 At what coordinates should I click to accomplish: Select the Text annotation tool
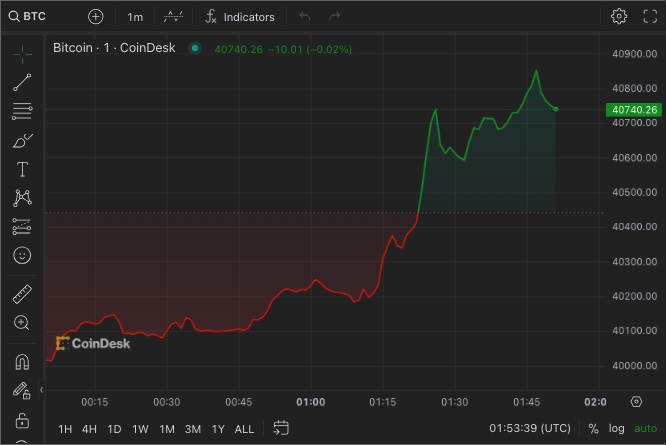22,169
